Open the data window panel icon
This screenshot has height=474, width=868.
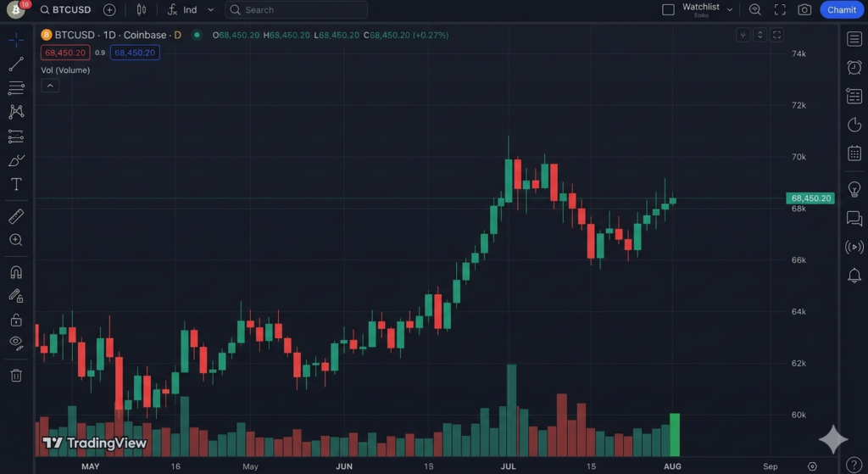854,96
